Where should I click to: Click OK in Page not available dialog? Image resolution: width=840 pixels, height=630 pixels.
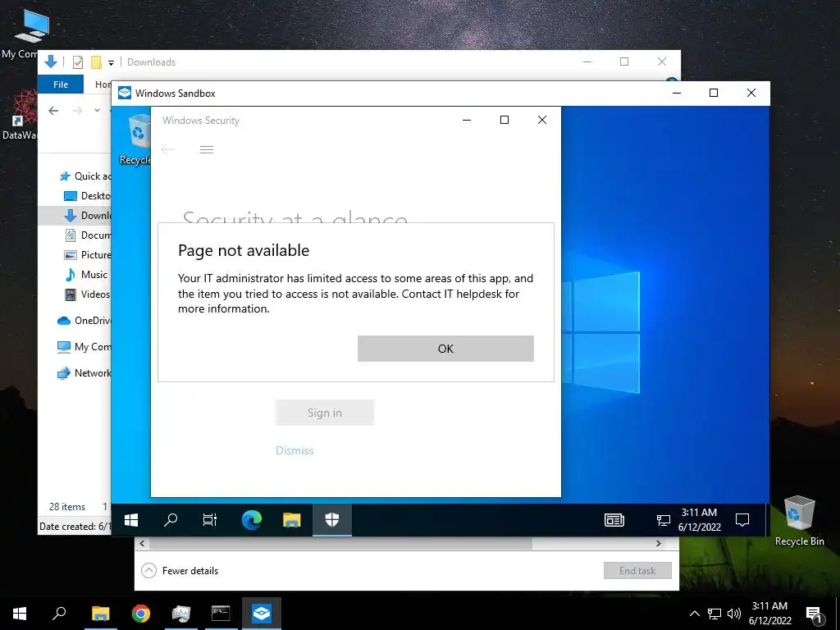[445, 349]
